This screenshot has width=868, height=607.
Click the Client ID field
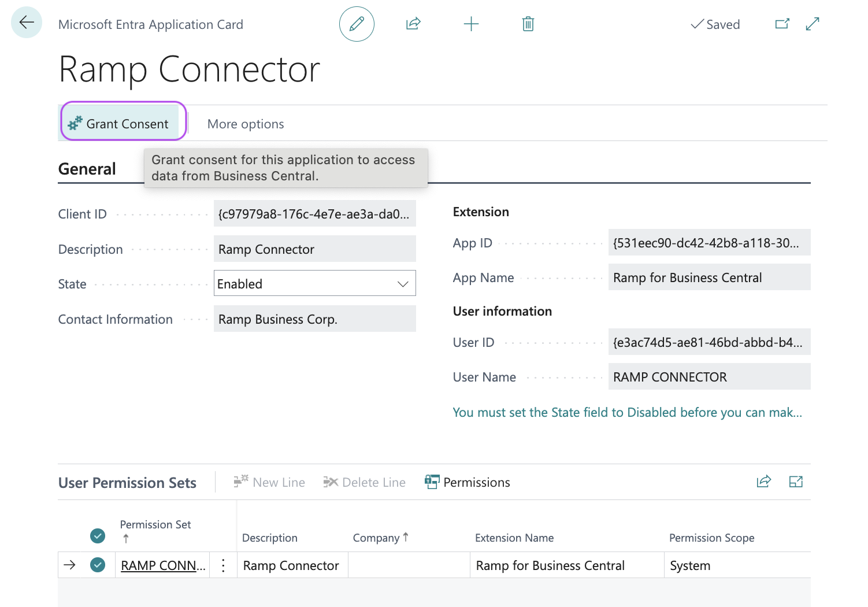pos(315,213)
